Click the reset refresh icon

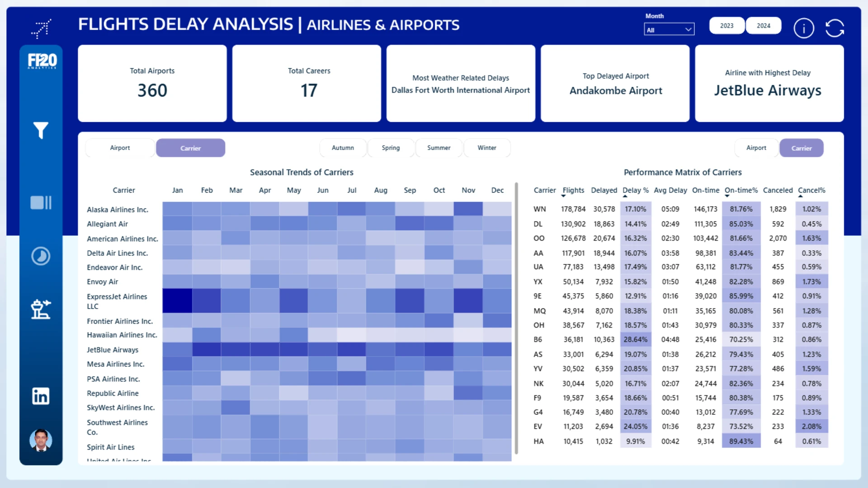pos(835,28)
